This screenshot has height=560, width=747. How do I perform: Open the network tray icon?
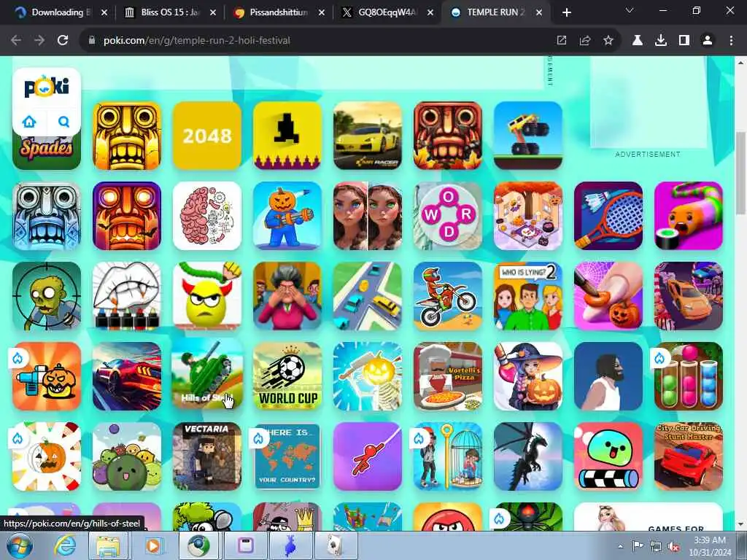656,546
